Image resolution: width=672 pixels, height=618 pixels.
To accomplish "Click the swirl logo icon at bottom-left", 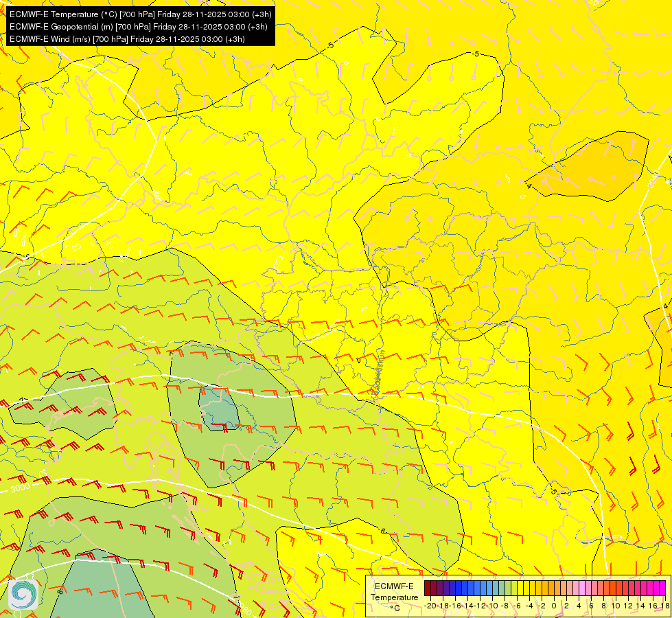I will [23, 594].
